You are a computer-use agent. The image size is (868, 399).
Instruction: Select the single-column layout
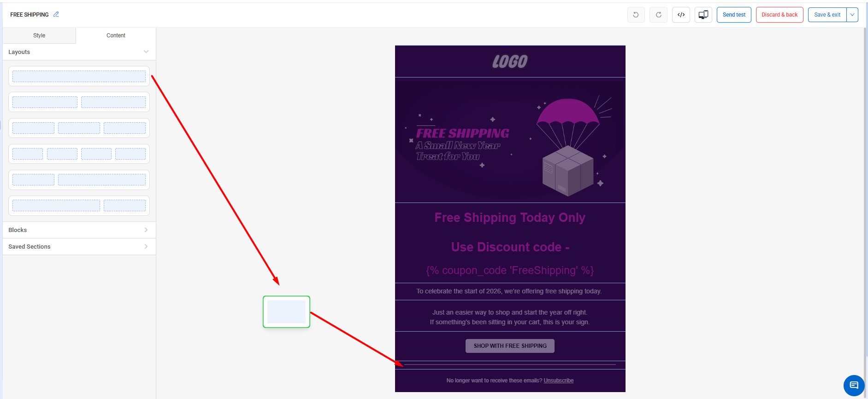click(x=79, y=76)
